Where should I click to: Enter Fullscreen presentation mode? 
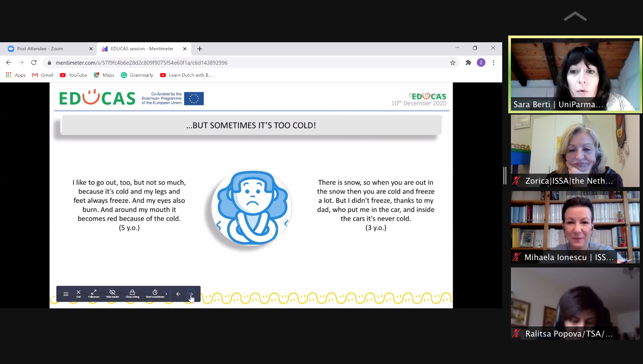[94, 294]
